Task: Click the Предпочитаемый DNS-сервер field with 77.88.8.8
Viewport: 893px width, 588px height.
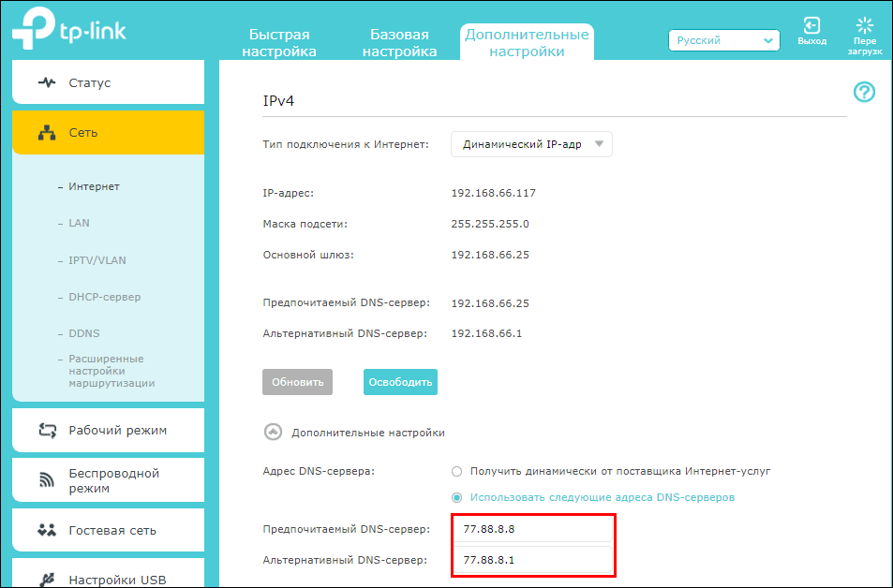Action: tap(532, 529)
